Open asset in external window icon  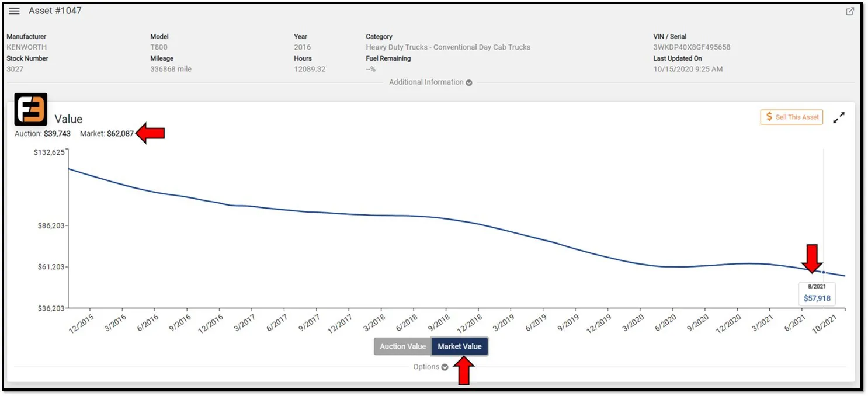[x=850, y=11]
